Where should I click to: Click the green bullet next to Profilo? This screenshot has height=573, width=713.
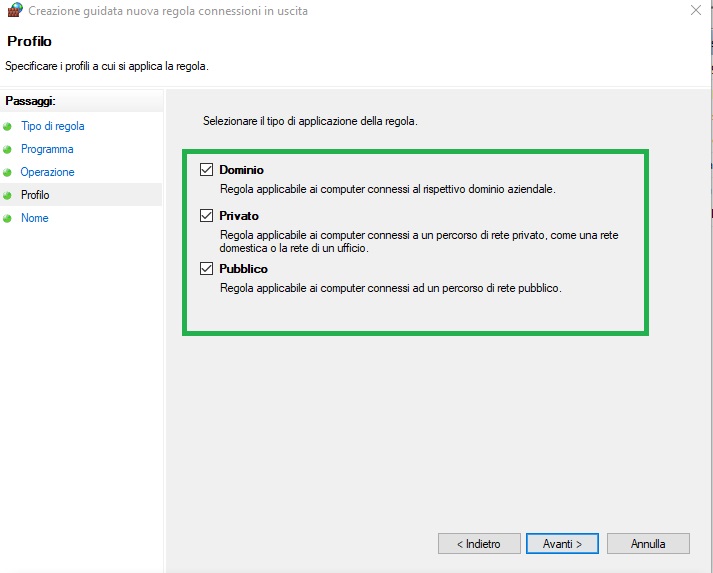tap(7, 196)
